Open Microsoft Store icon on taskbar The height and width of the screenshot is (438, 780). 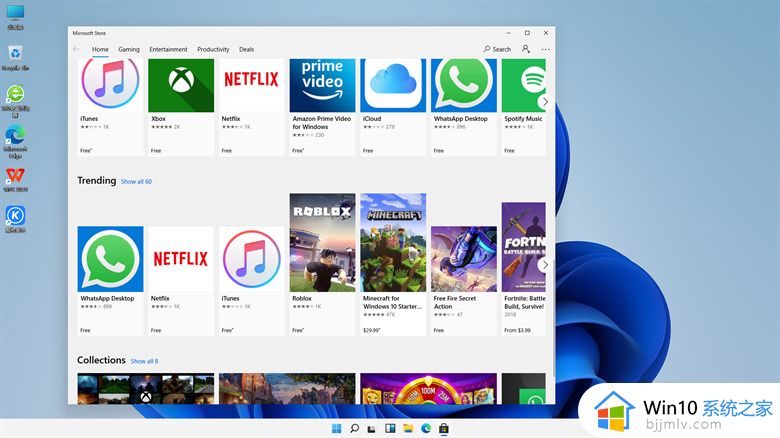click(x=444, y=429)
